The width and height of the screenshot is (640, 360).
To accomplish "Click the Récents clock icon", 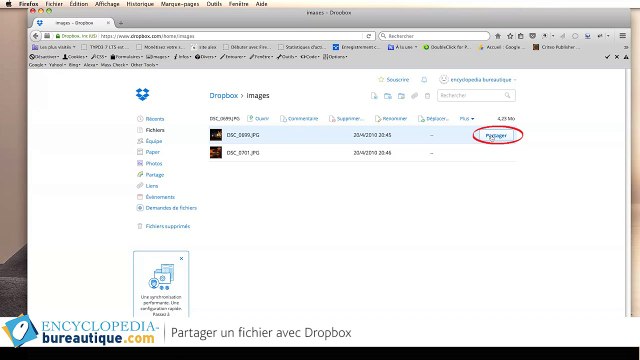I will (140, 119).
